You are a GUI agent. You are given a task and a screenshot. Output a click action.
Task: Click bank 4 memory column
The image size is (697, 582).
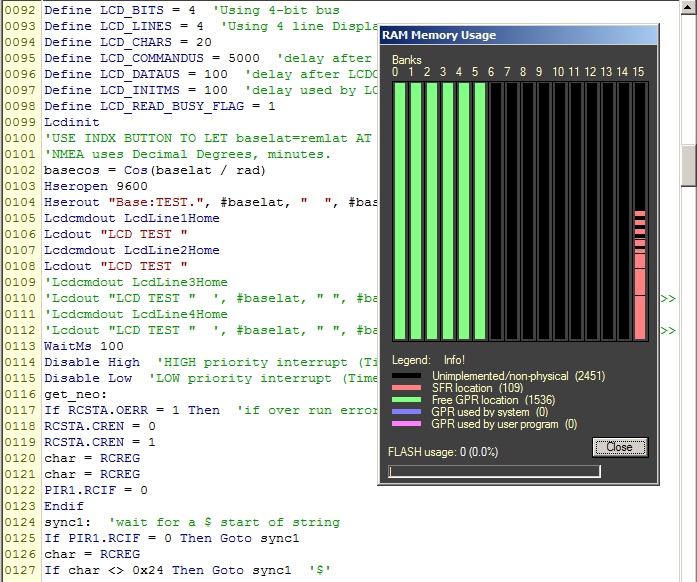pyautogui.click(x=464, y=211)
